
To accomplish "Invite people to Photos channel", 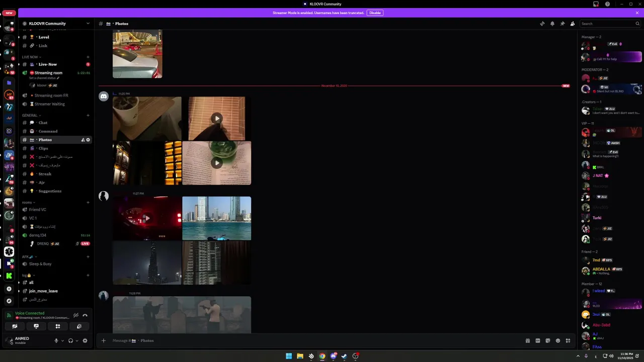I will click(x=83, y=140).
